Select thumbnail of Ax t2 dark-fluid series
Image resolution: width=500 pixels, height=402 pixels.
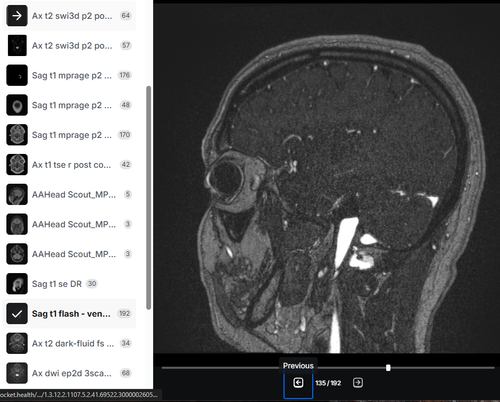point(17,343)
